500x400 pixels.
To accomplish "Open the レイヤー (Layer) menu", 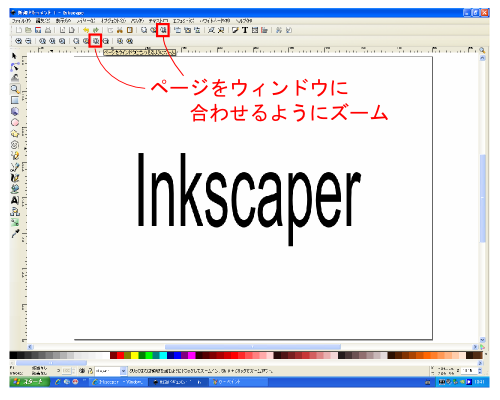I will [86, 21].
